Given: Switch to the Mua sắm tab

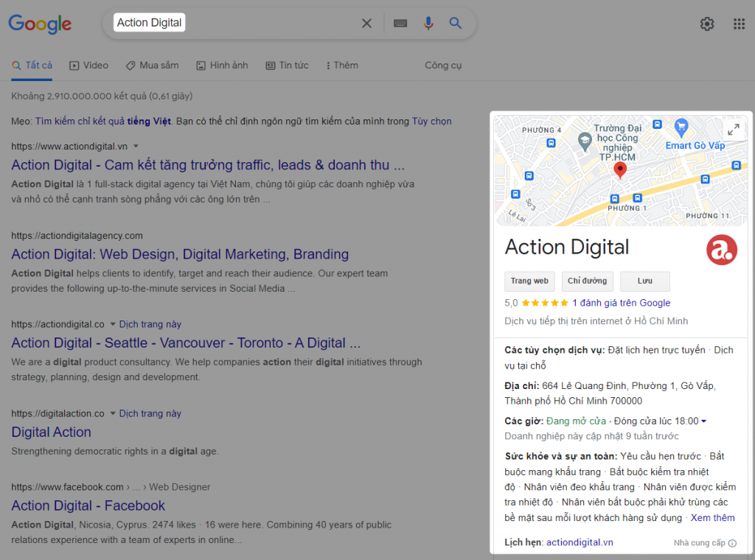Looking at the screenshot, I should tap(152, 66).
